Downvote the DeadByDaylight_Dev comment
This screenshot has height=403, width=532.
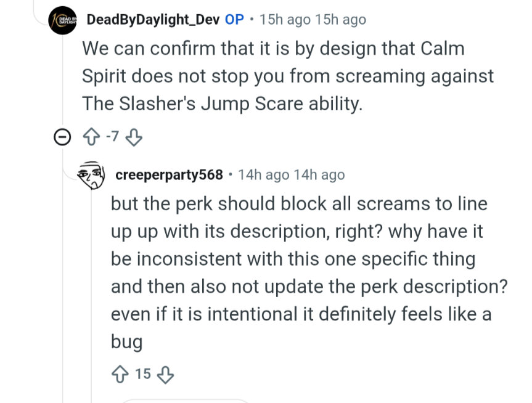point(134,137)
